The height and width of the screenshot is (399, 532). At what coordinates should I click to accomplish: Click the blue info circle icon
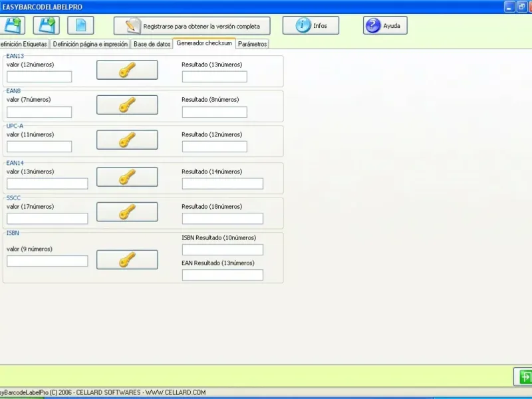(303, 25)
